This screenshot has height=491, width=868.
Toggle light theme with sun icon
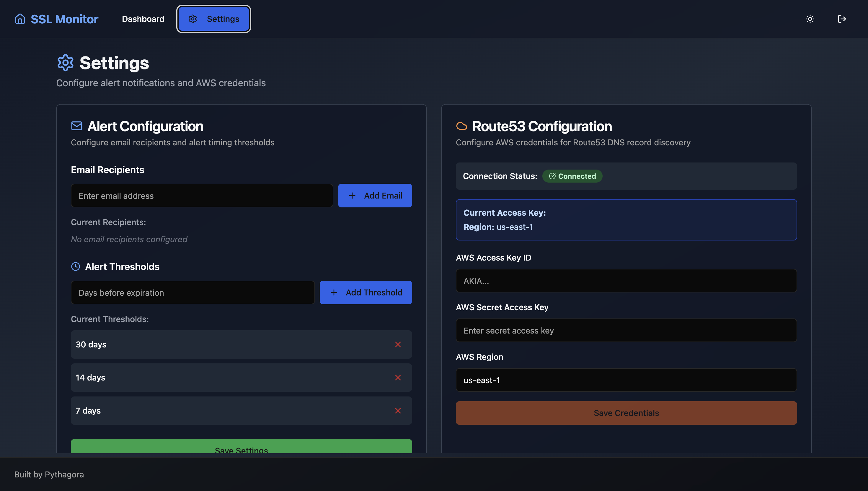[810, 19]
